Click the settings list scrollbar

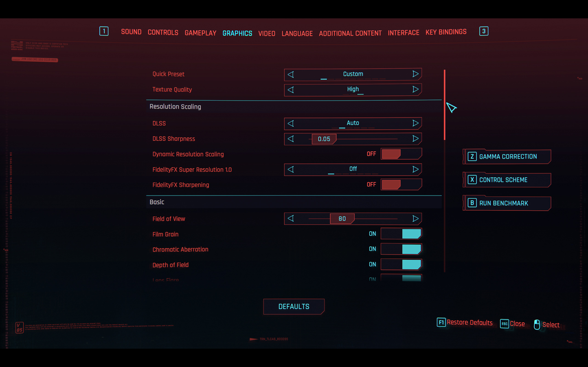(x=444, y=105)
